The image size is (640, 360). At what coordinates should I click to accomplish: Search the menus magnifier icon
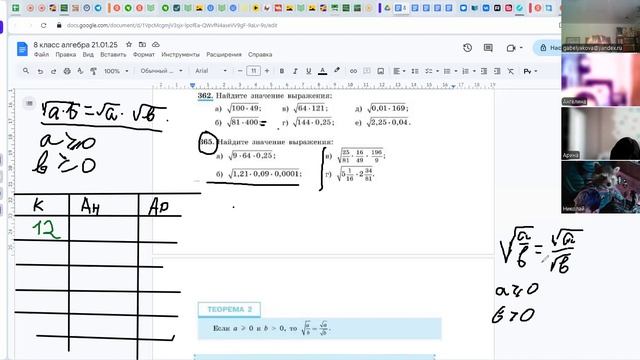(x=26, y=71)
